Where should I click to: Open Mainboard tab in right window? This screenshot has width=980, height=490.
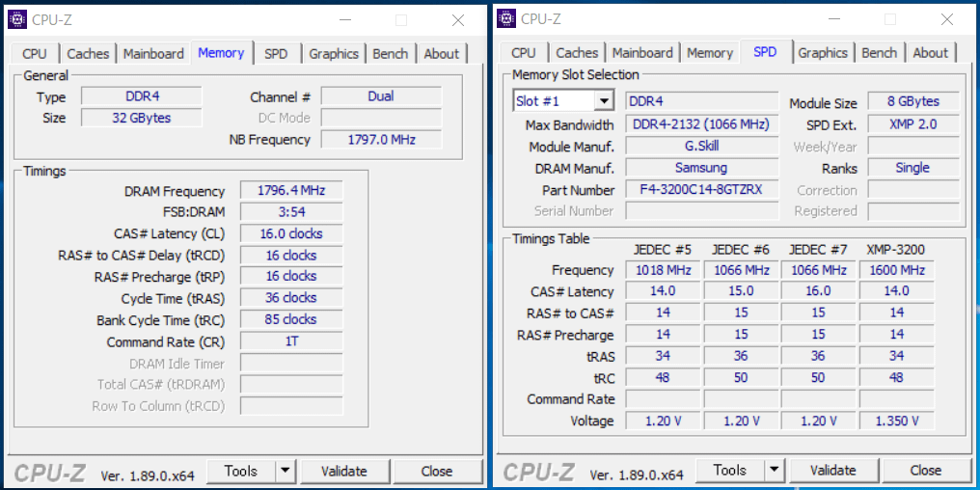click(642, 53)
